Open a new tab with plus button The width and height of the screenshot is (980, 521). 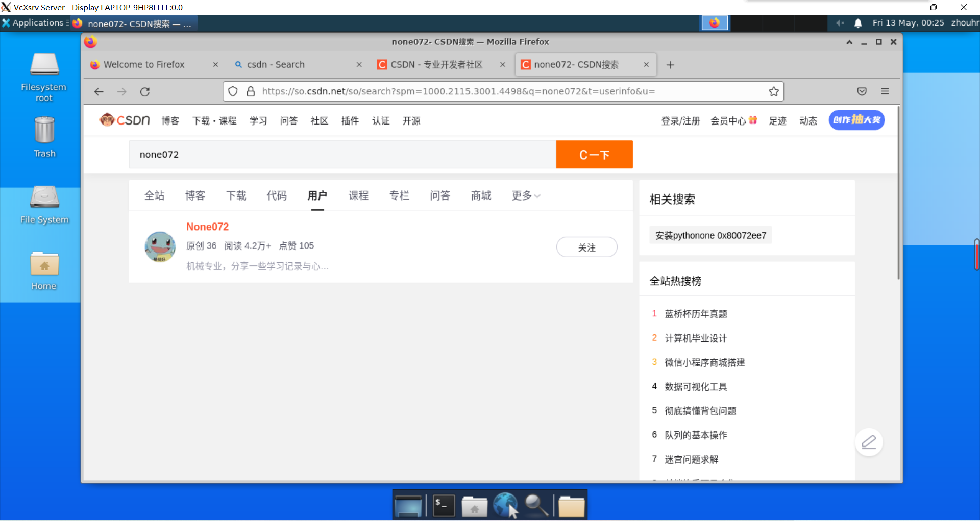(670, 65)
